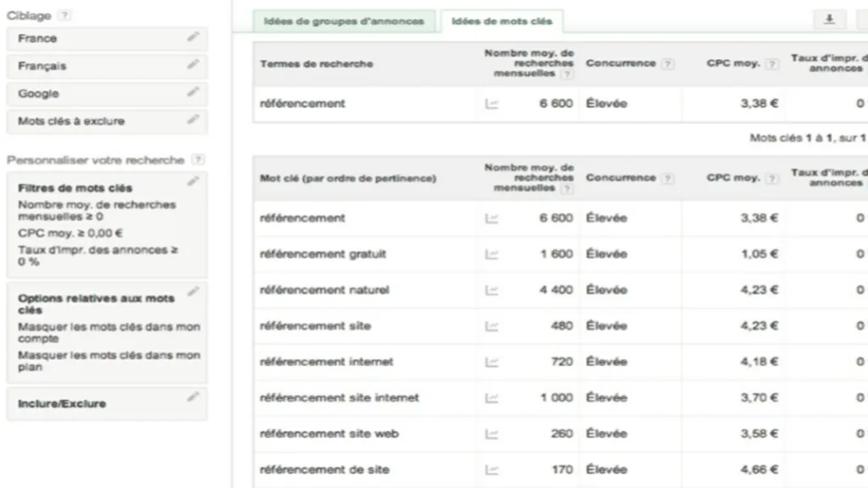Open CPC moy. help icon in Termes de recherche table
Screen dimensions: 868x488
[x=771, y=64]
